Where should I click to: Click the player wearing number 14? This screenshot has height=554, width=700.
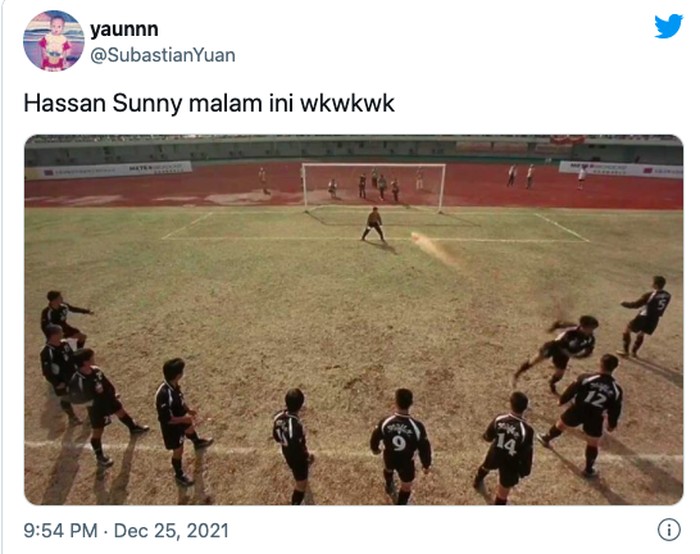pos(505,448)
